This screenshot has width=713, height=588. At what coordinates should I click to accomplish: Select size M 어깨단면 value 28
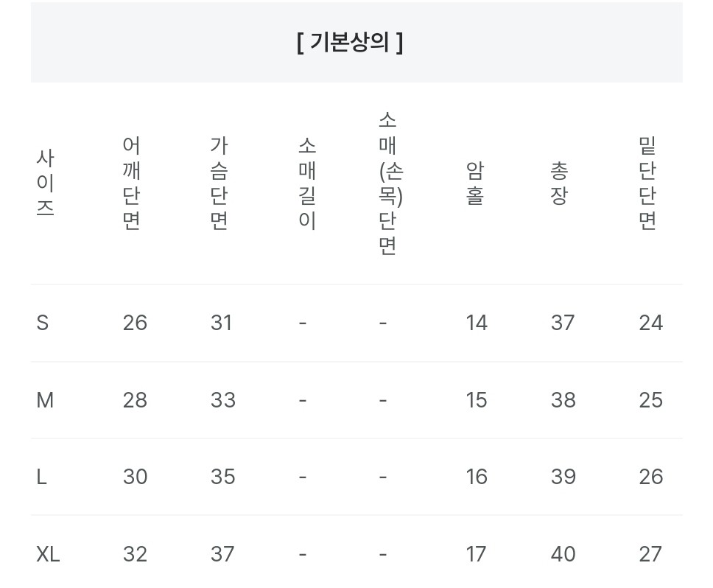click(135, 400)
